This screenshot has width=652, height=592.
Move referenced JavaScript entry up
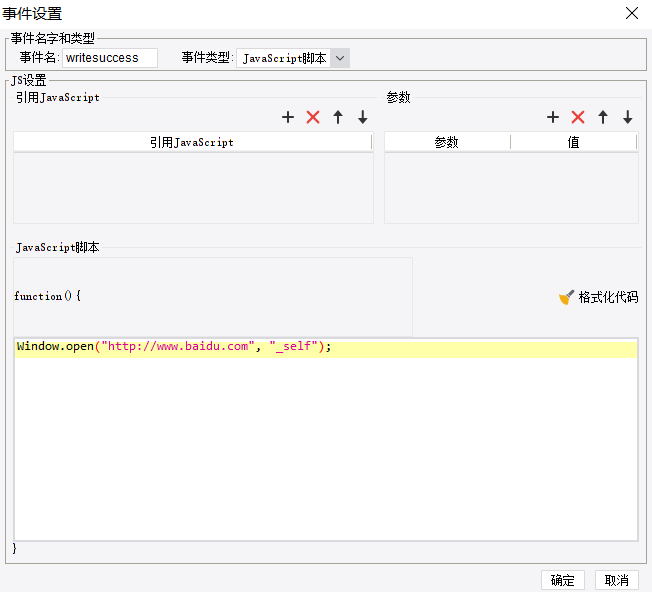338,117
